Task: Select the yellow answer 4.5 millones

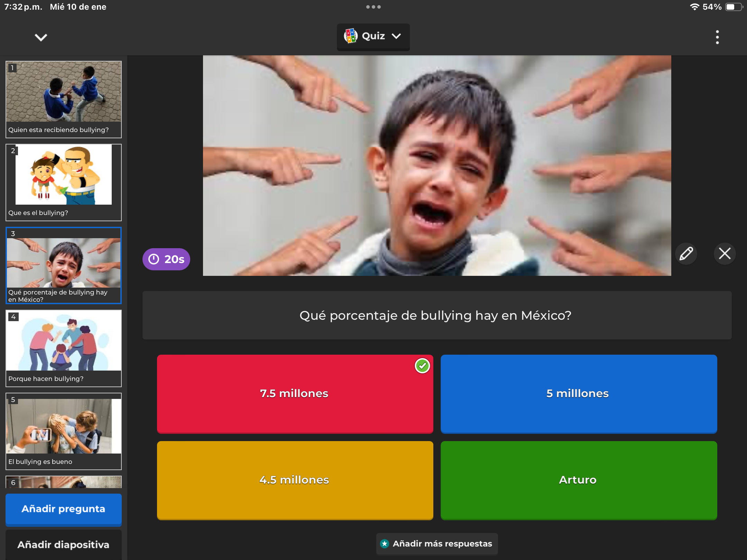Action: [295, 480]
